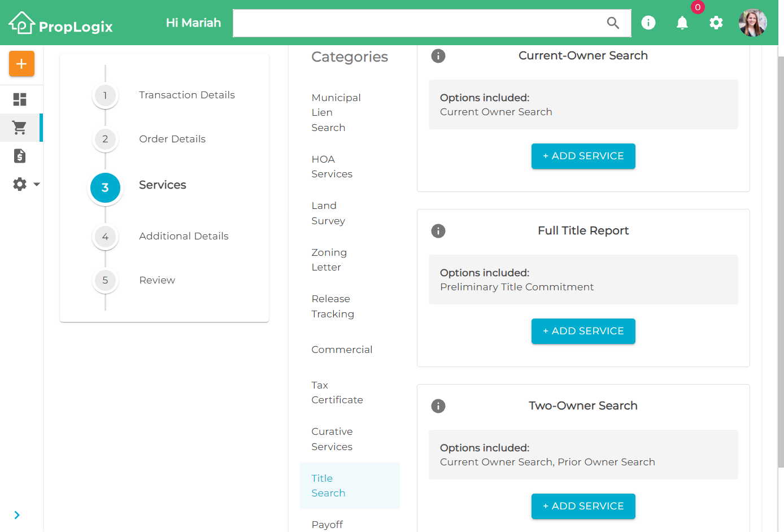Image resolution: width=784 pixels, height=532 pixels.
Task: Click the page vertical scrollbar
Action: click(x=781, y=262)
